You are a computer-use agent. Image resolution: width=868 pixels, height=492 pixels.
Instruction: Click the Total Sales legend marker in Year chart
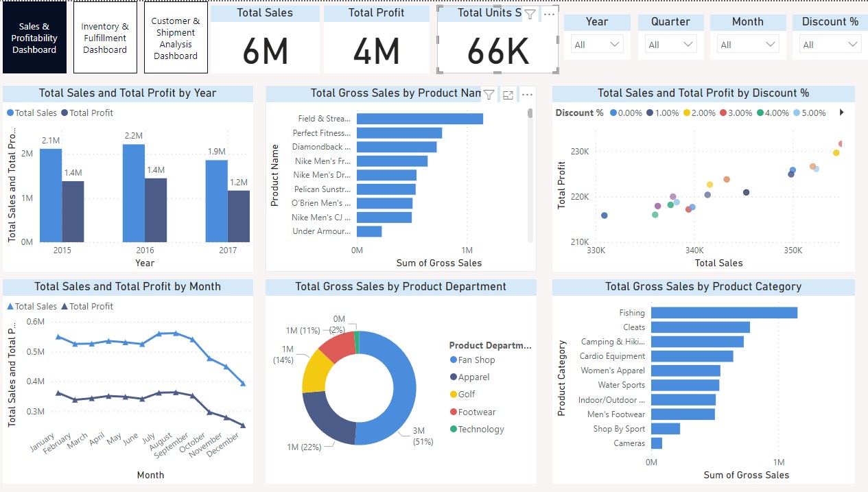[x=10, y=113]
